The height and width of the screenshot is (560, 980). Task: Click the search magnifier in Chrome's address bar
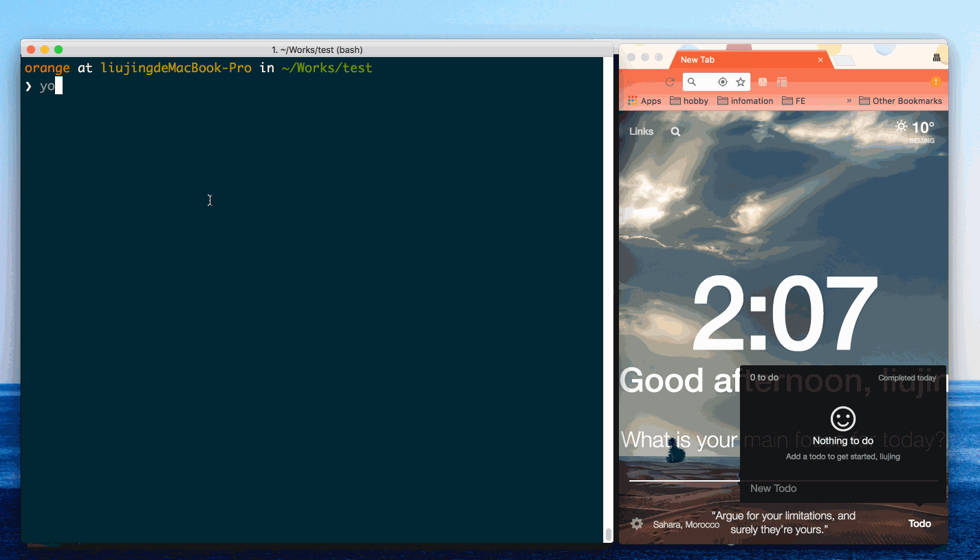(692, 82)
